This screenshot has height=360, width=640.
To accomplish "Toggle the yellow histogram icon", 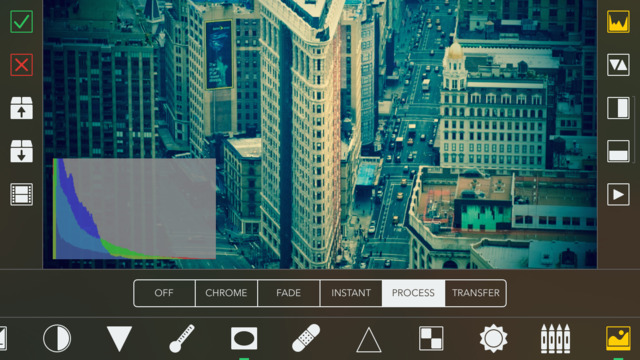I will point(618,22).
